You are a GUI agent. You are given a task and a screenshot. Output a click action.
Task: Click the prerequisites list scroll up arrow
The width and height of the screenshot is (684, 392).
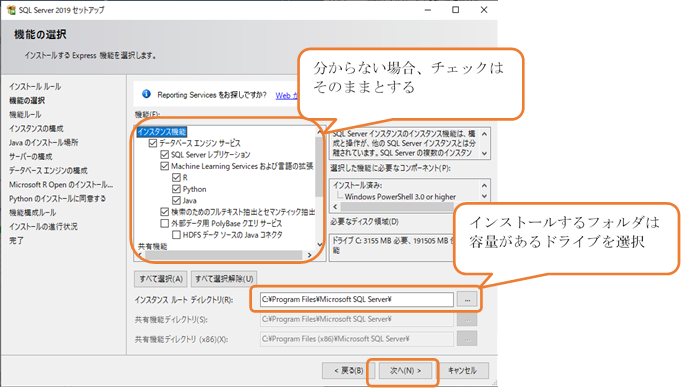pyautogui.click(x=484, y=185)
